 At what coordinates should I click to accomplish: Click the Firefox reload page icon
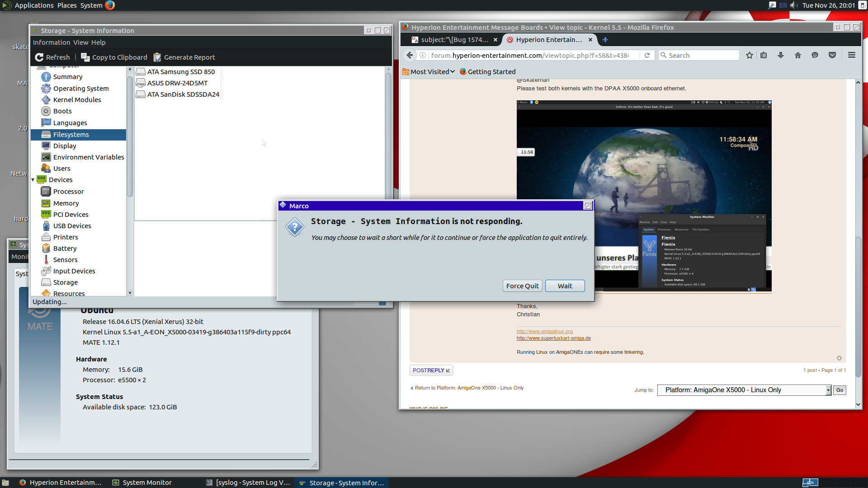(x=647, y=55)
